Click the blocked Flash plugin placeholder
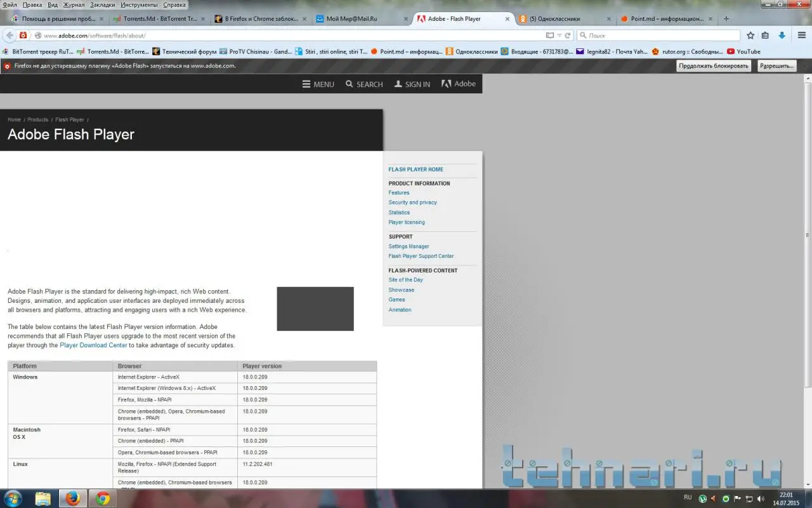The height and width of the screenshot is (508, 812). (x=315, y=309)
